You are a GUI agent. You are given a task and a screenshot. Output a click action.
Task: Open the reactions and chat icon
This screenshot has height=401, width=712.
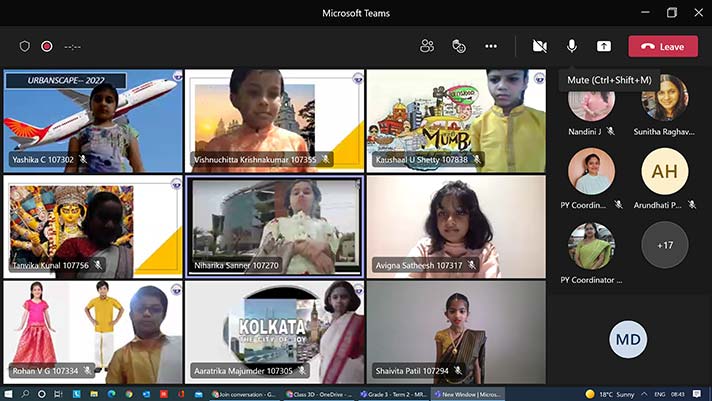[x=459, y=46]
